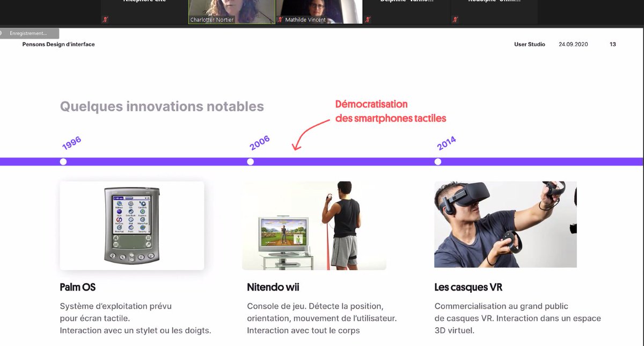Viewport: 644px width, 346px height.
Task: Click 'Démocratisation des smartphones tactiles' annotation text
Action: click(391, 111)
